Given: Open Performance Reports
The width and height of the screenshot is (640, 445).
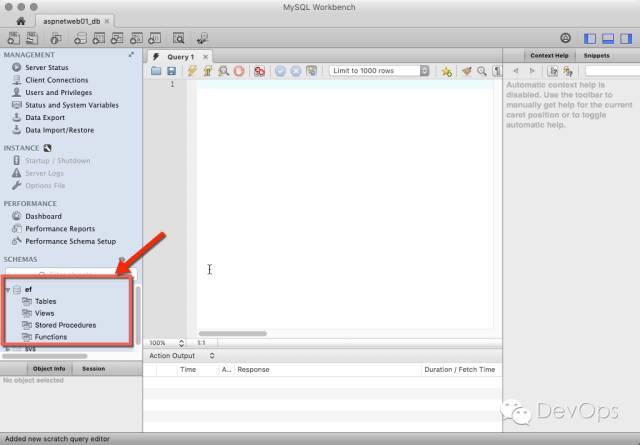Looking at the screenshot, I should (x=60, y=229).
